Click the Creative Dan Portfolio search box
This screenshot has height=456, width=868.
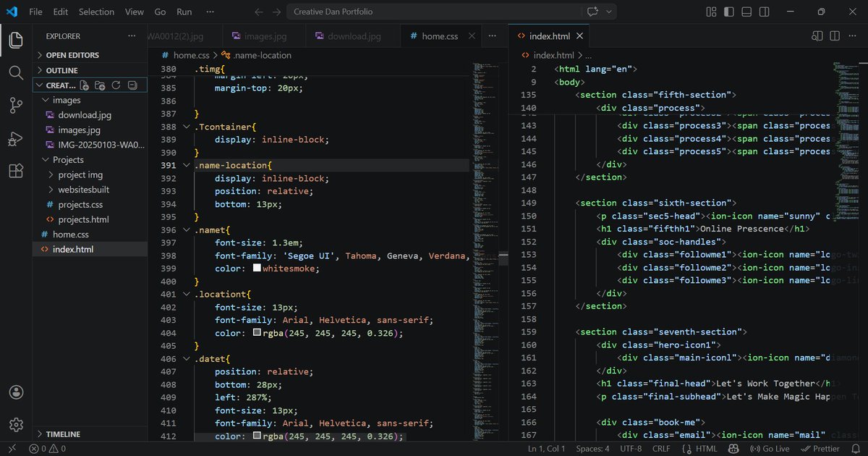coord(435,12)
